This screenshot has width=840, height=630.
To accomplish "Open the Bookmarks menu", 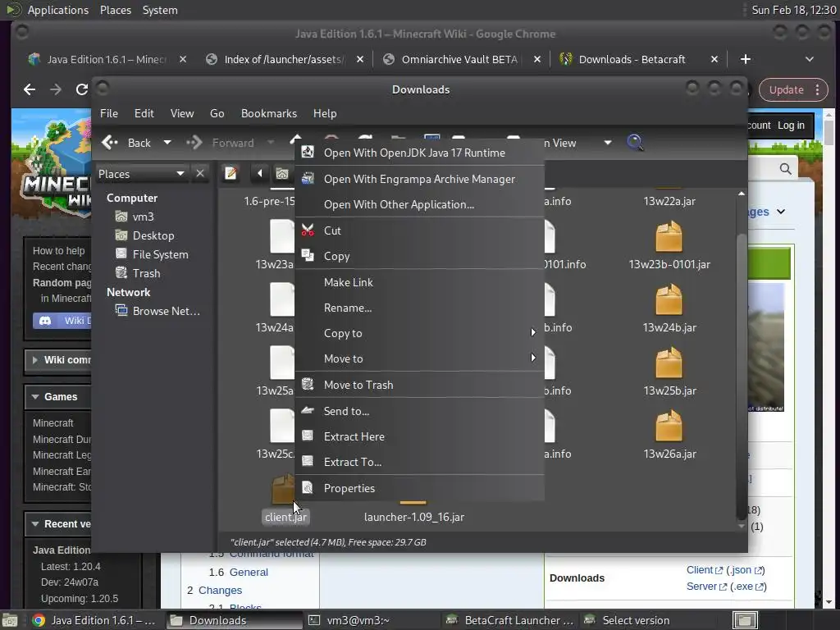I will tap(269, 113).
